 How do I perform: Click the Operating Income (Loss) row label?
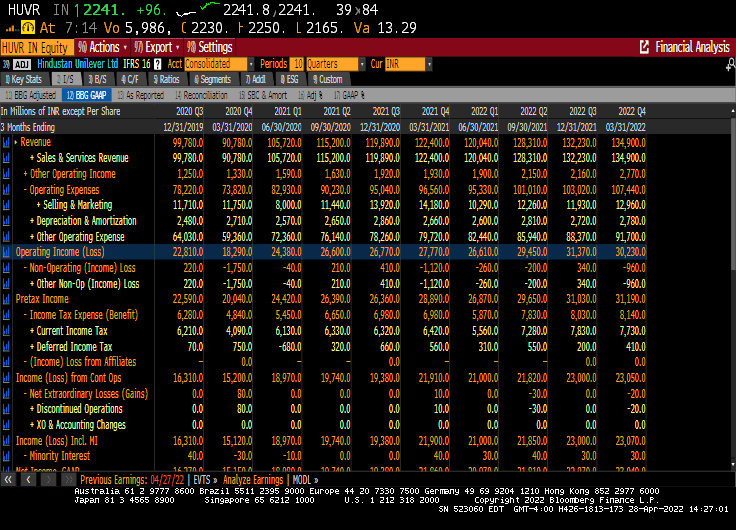[60, 252]
